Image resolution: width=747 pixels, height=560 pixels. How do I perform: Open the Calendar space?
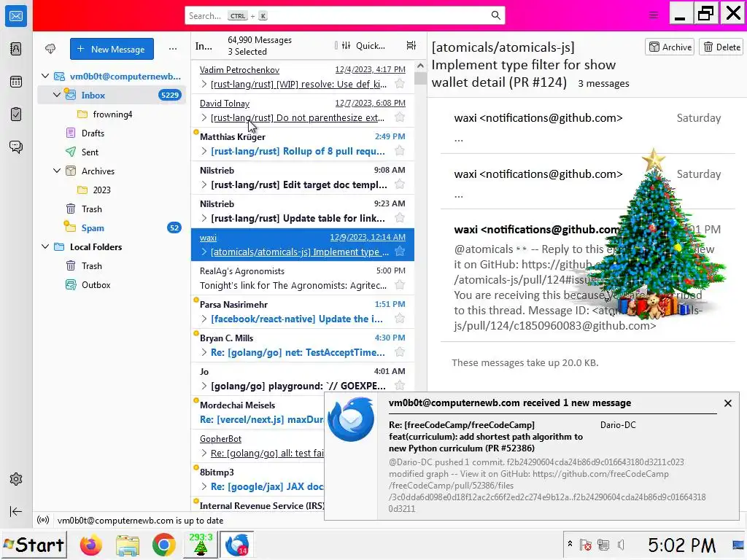[16, 82]
